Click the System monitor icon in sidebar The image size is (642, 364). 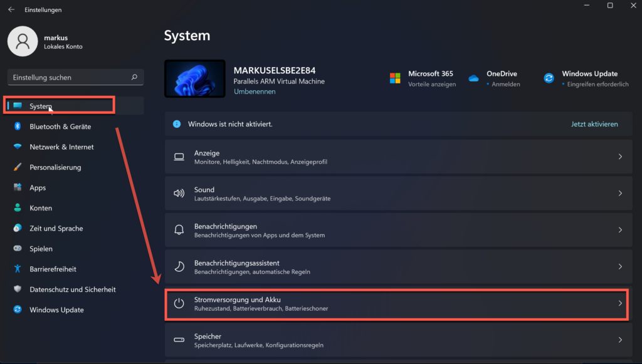pyautogui.click(x=18, y=106)
